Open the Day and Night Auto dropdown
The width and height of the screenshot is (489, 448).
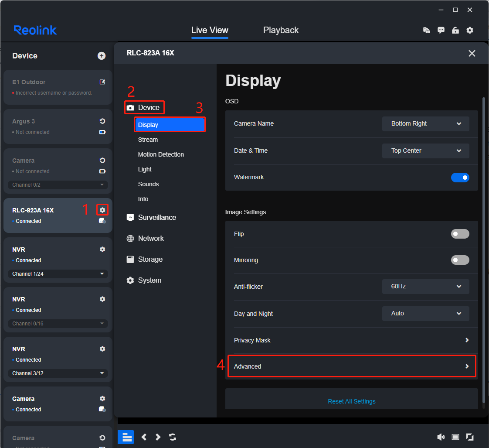pos(426,314)
